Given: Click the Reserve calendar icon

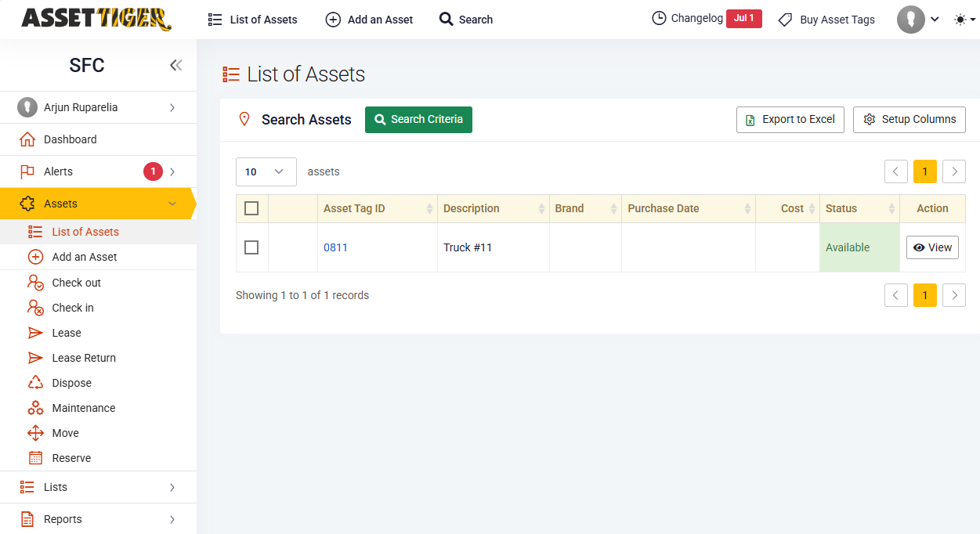Looking at the screenshot, I should [35, 458].
